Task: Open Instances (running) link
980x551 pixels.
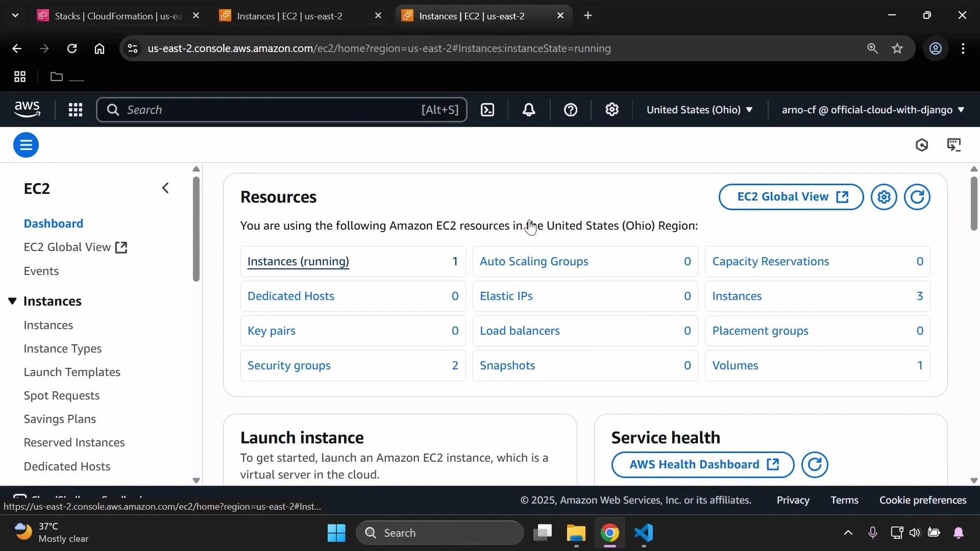Action: tap(298, 261)
